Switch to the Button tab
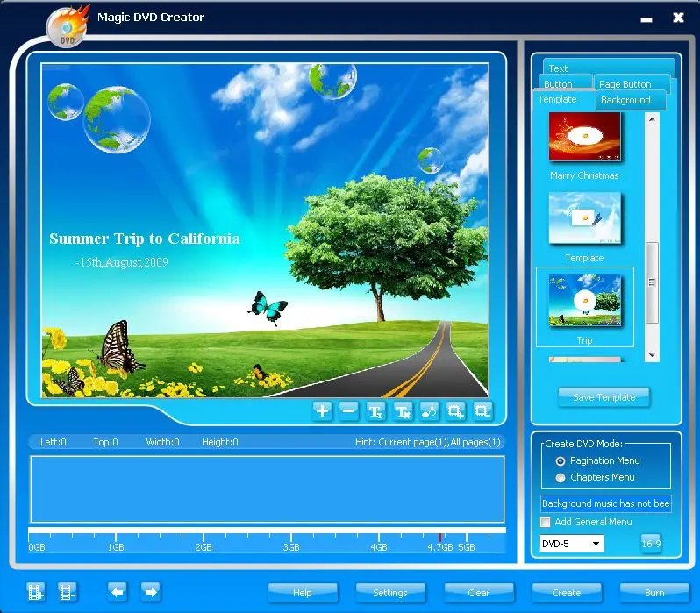This screenshot has height=613, width=700. click(567, 83)
